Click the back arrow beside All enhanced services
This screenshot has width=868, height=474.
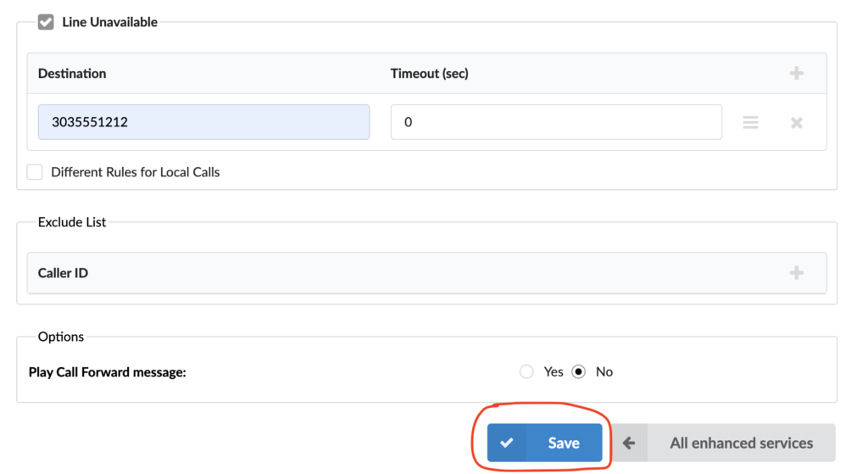coord(629,443)
